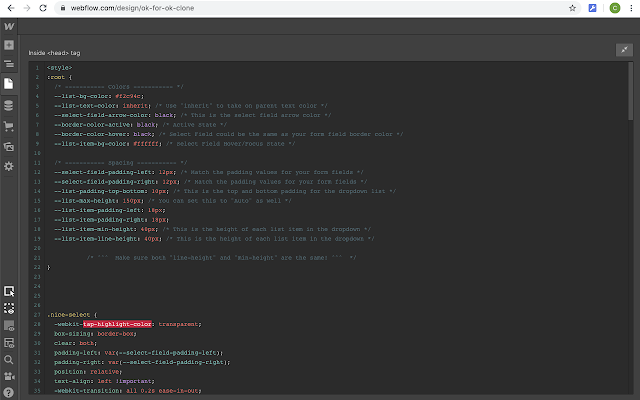
Task: Click the '<style>' line of code
Action: (x=60, y=68)
